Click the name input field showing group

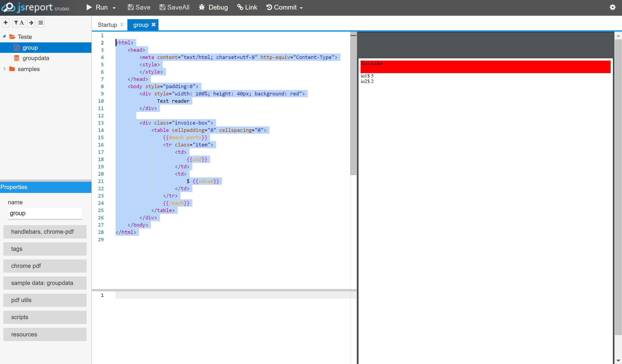pyautogui.click(x=45, y=213)
